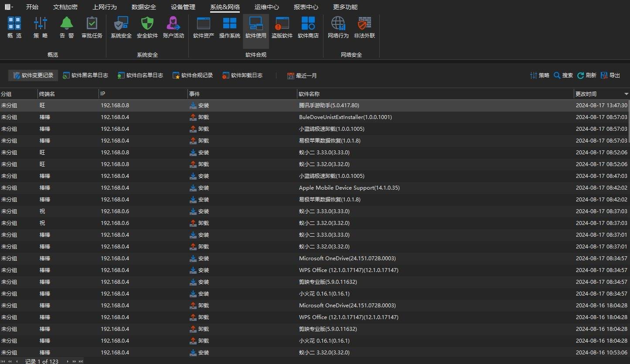Select the 软件白名单日志 log tab
The image size is (630, 364).
point(140,75)
